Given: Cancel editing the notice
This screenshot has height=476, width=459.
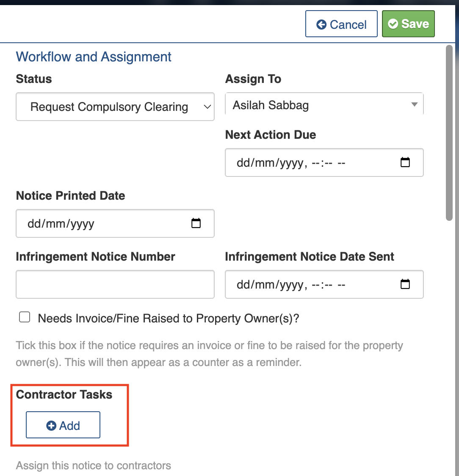Looking at the screenshot, I should pos(341,24).
